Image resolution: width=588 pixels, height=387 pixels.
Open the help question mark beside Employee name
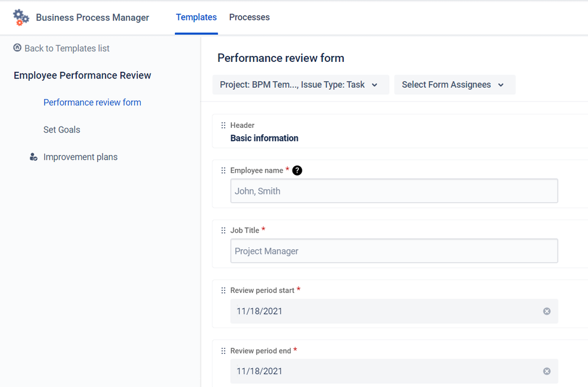(x=297, y=170)
